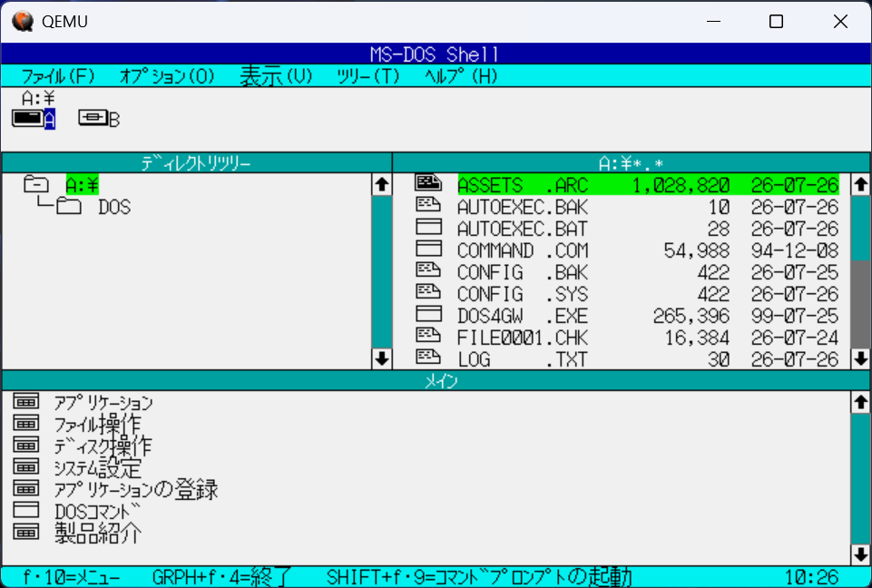Click file list scrollbar gray thumb
Image resolution: width=872 pixels, height=588 pixels.
coord(860,305)
